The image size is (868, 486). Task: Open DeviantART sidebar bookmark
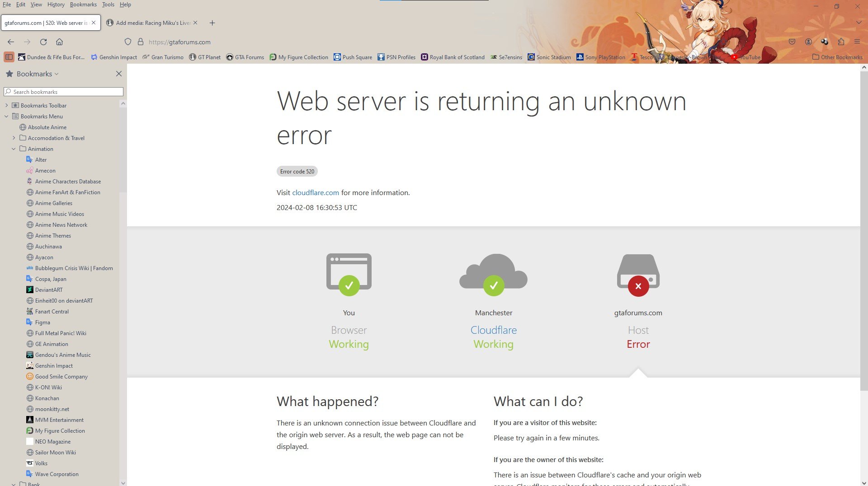pyautogui.click(x=49, y=290)
